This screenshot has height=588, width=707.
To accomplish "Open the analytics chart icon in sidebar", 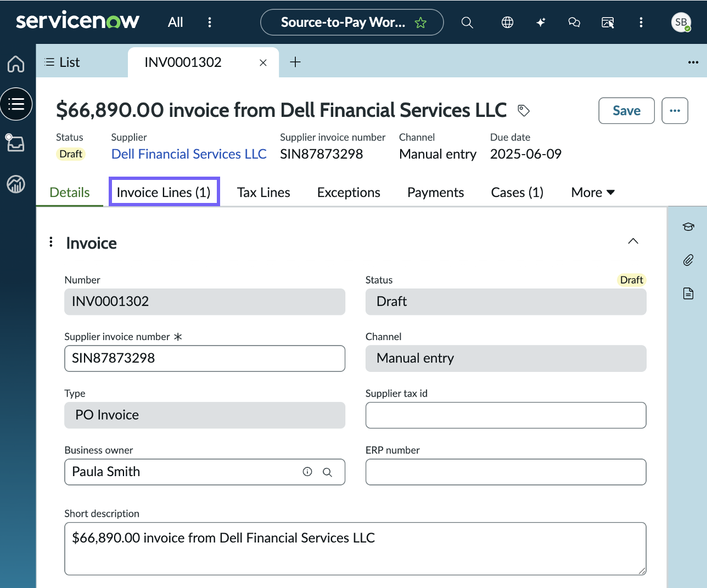I will pos(16,184).
